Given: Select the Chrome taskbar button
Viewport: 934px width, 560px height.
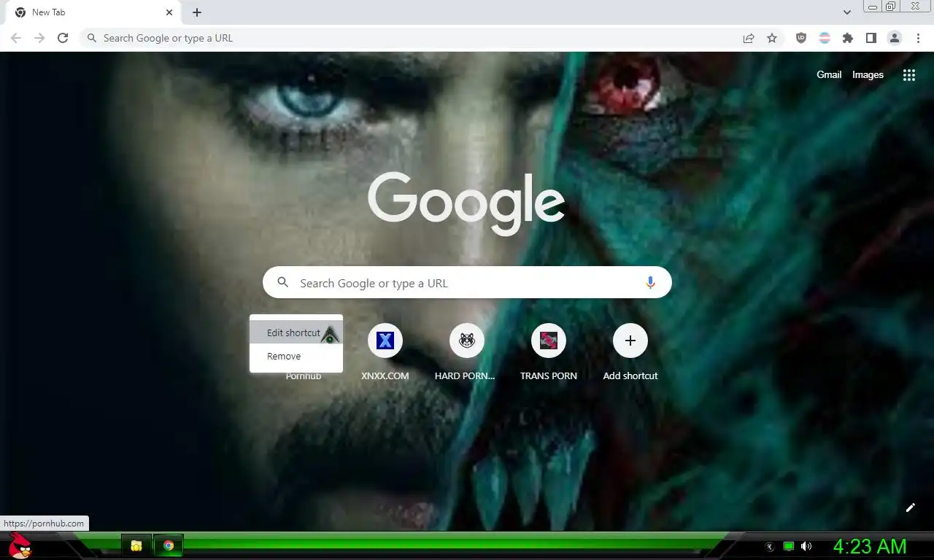Looking at the screenshot, I should click(x=169, y=545).
